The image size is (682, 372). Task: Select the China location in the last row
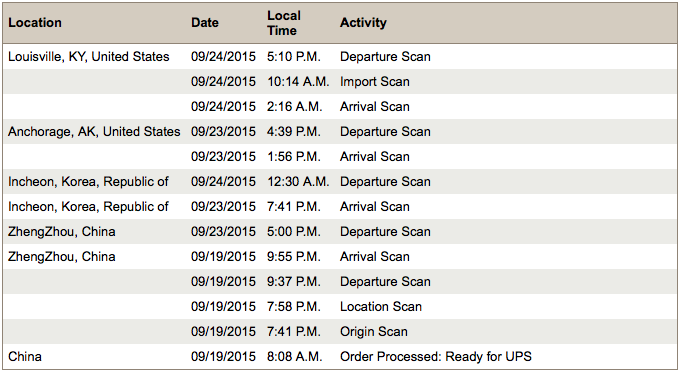(25, 357)
